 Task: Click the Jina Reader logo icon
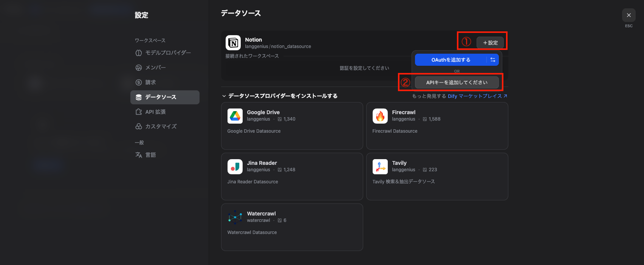click(x=235, y=167)
